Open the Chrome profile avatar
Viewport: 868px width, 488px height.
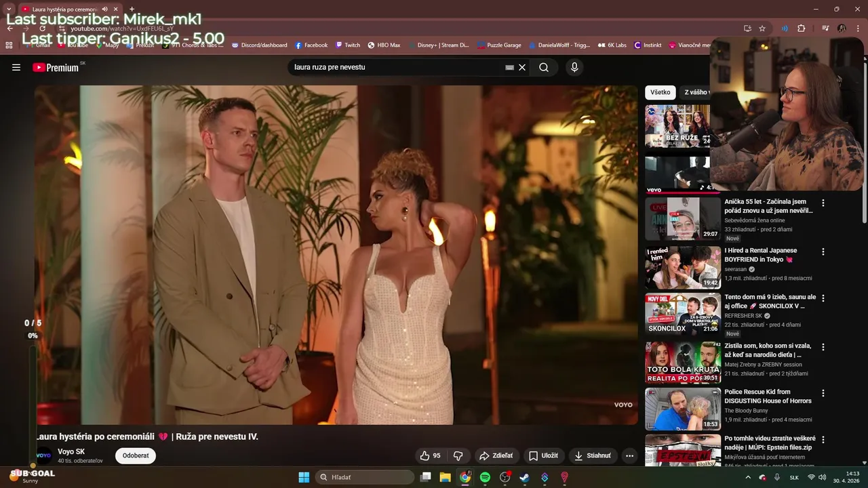pyautogui.click(x=842, y=28)
